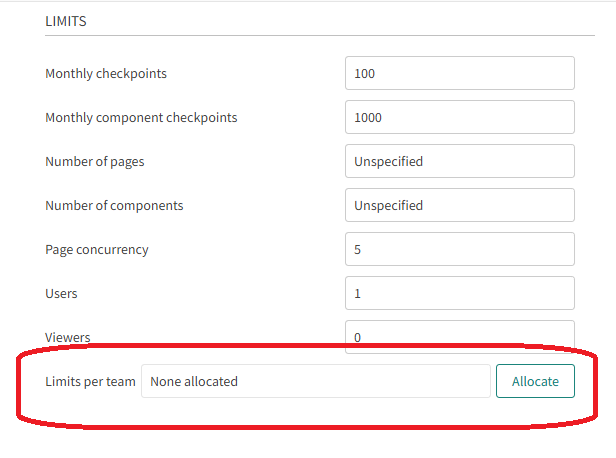The height and width of the screenshot is (458, 616).
Task: Focus the Monthly component checkpoints field
Action: pyautogui.click(x=459, y=117)
